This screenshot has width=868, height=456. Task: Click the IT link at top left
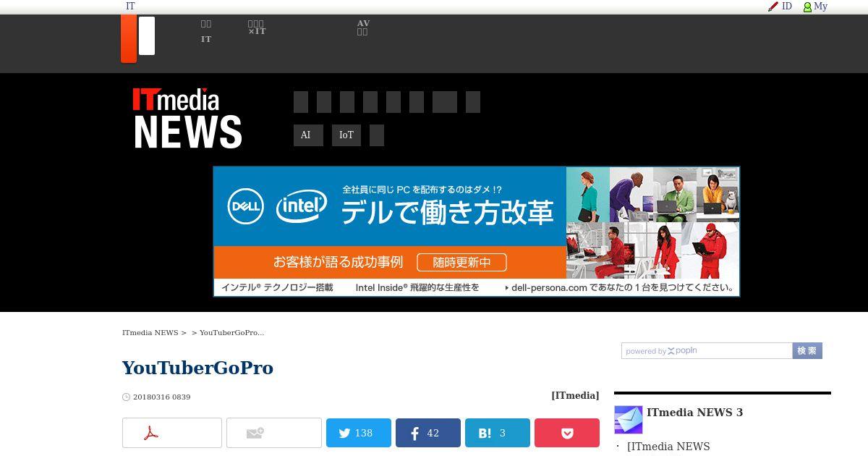pyautogui.click(x=130, y=7)
